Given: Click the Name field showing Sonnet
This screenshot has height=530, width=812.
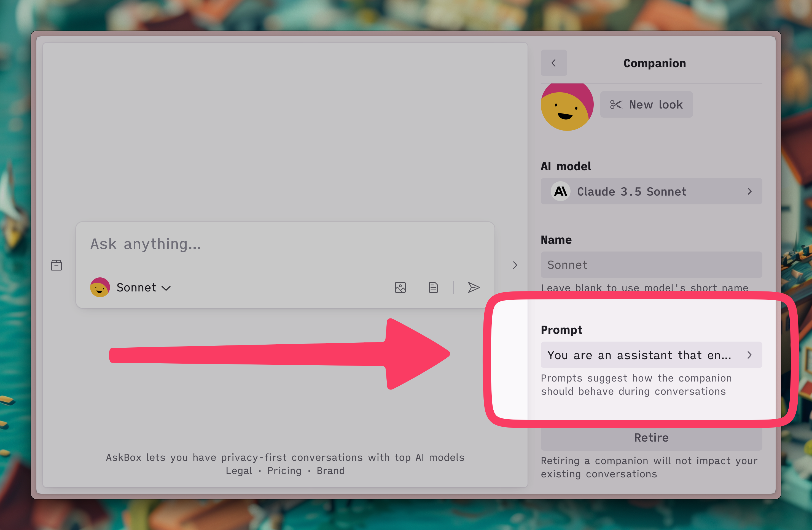Looking at the screenshot, I should click(x=651, y=265).
